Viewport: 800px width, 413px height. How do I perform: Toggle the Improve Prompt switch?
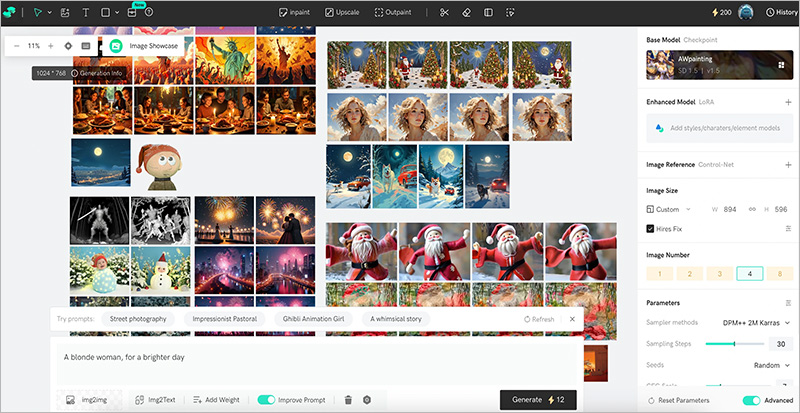266,400
